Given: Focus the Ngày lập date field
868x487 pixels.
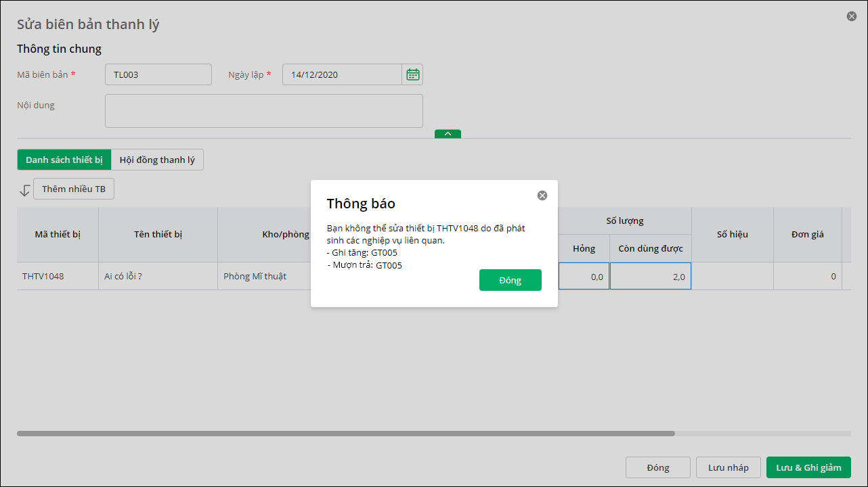Looking at the screenshot, I should (342, 74).
